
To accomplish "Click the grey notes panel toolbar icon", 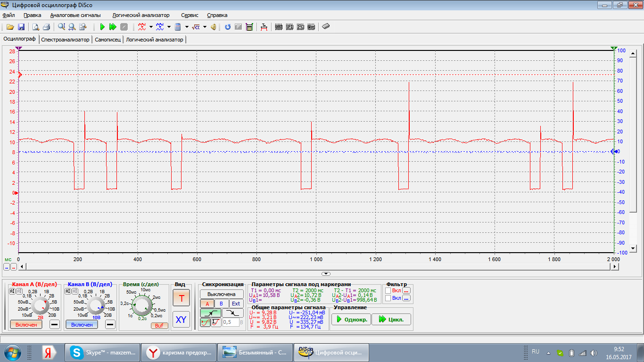I will pyautogui.click(x=239, y=27).
